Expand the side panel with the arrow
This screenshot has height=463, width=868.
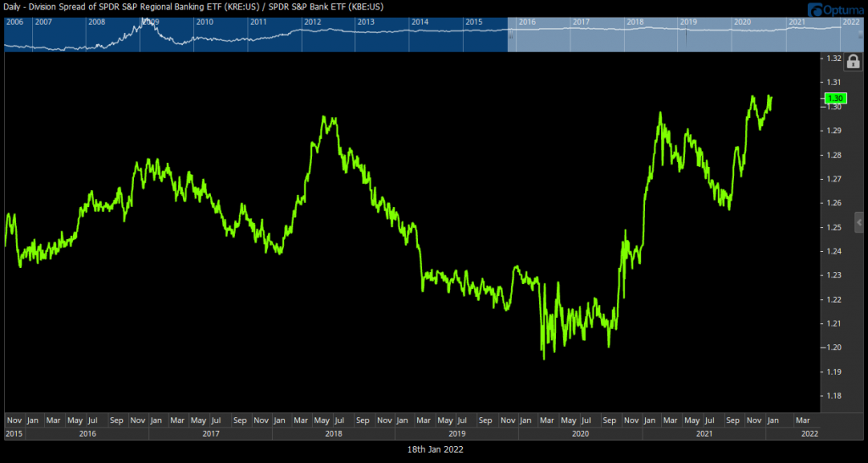[858, 221]
